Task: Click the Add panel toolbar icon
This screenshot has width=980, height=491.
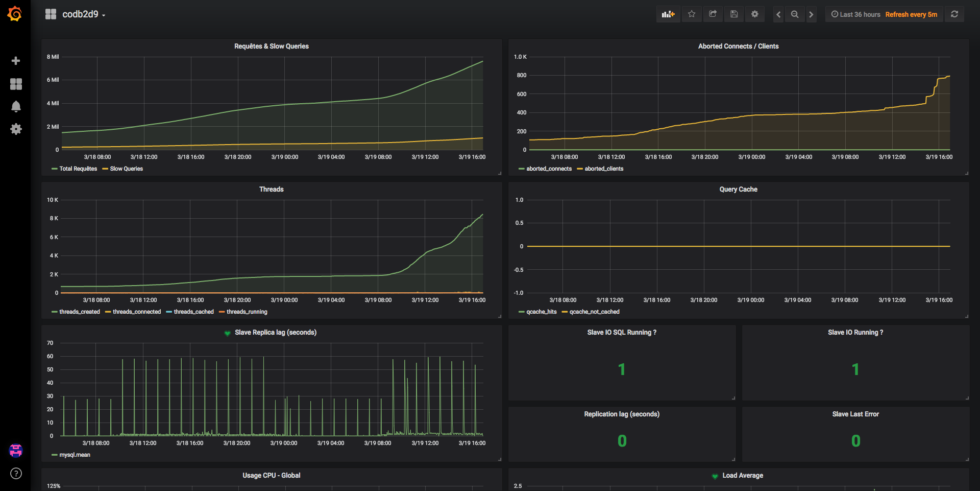Action: tap(668, 14)
